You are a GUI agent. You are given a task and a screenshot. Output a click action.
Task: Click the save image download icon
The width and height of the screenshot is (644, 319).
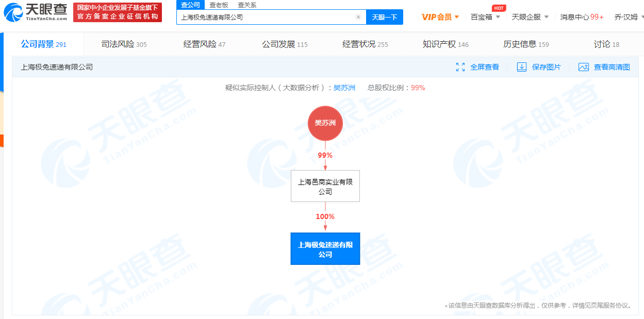point(522,67)
